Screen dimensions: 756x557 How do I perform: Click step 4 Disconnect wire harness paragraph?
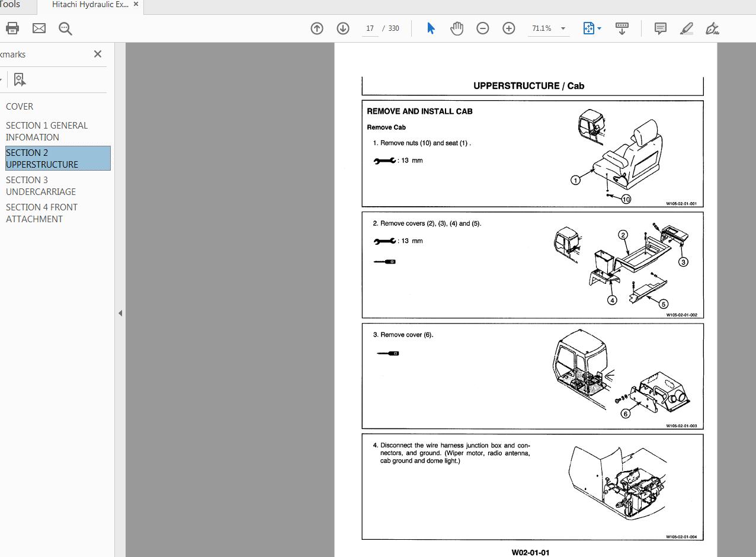click(451, 453)
